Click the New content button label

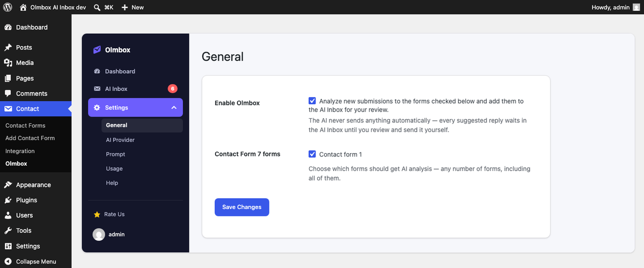point(138,8)
